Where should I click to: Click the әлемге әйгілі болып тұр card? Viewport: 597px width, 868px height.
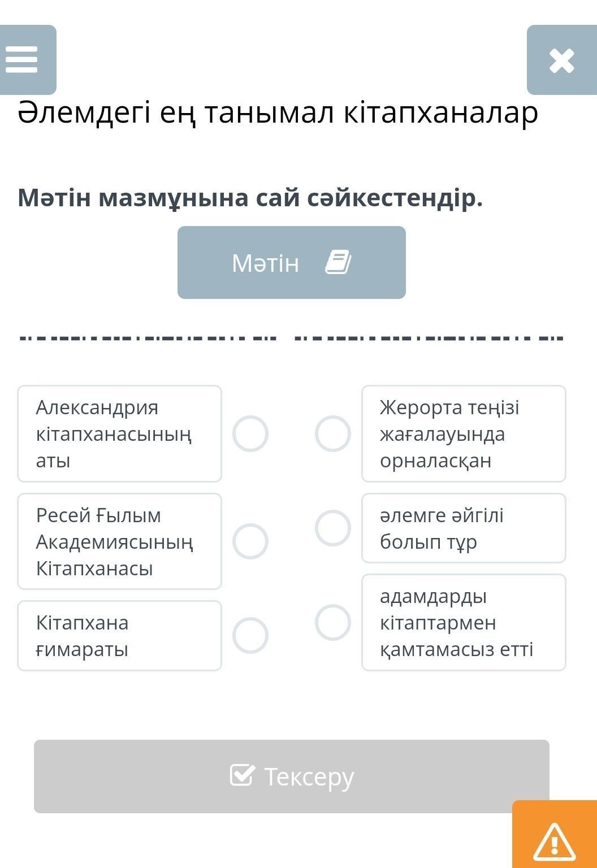[x=464, y=528]
